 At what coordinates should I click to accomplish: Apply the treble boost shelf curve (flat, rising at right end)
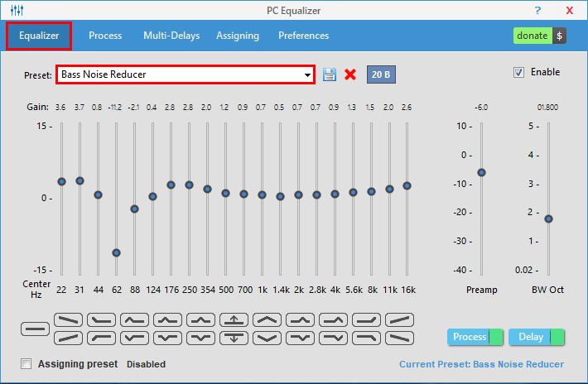[x=366, y=320]
